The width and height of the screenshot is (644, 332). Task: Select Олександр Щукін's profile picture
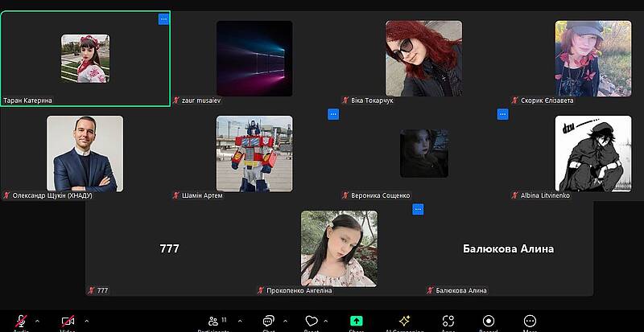[85, 154]
